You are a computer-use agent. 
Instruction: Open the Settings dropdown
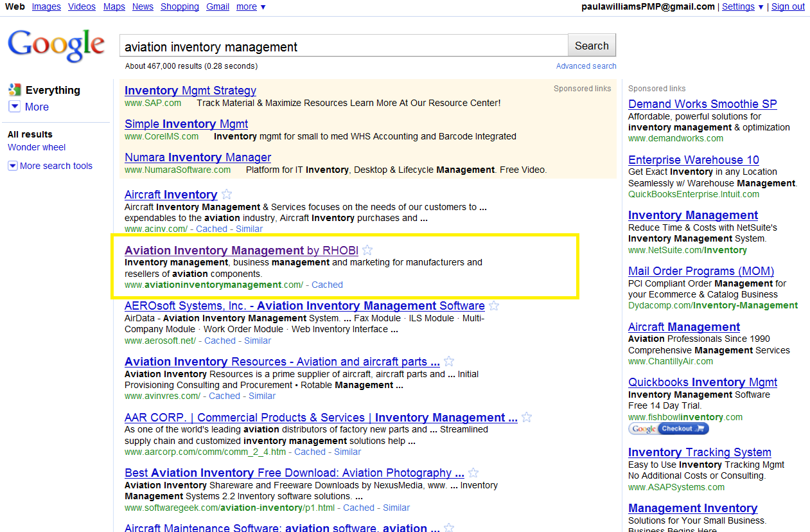[743, 6]
